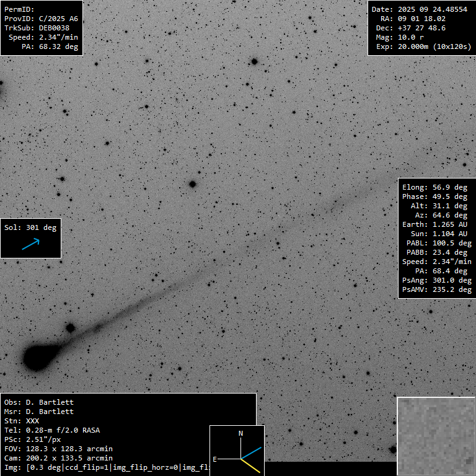Image resolution: width=476 pixels, height=476 pixels.
Task: Click the PsAMV: 235.2 deg line
Action: (436, 289)
